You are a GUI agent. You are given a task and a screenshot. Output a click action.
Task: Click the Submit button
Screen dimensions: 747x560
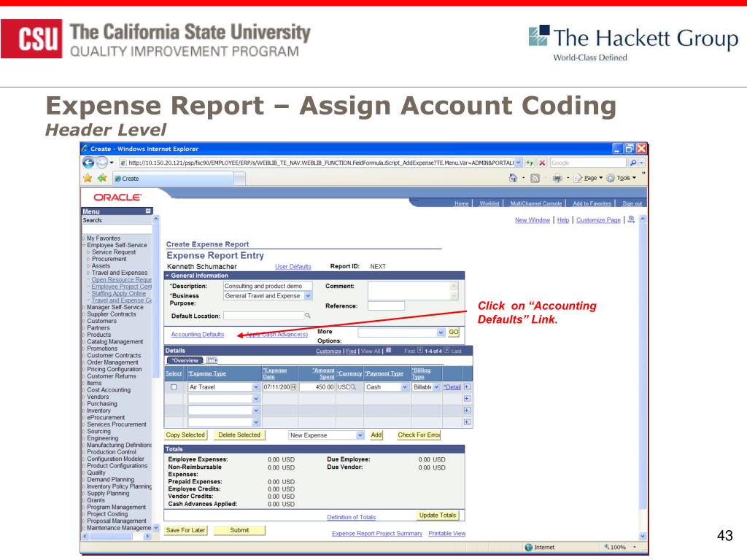pyautogui.click(x=239, y=530)
